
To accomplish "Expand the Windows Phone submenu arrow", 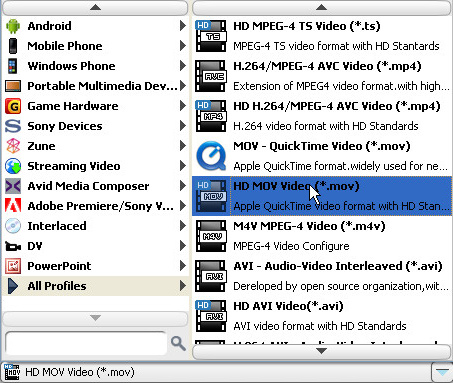I will [183, 66].
